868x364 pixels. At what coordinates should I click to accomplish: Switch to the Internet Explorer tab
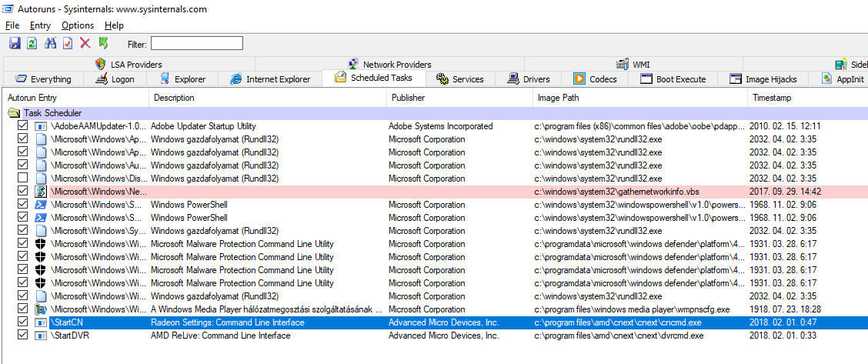point(270,79)
